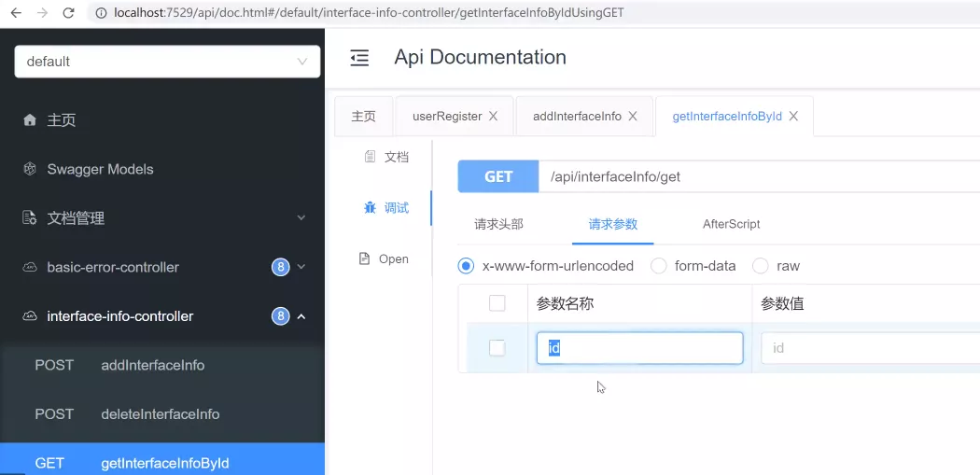
Task: Click the 文档管理 document icon
Action: click(29, 218)
